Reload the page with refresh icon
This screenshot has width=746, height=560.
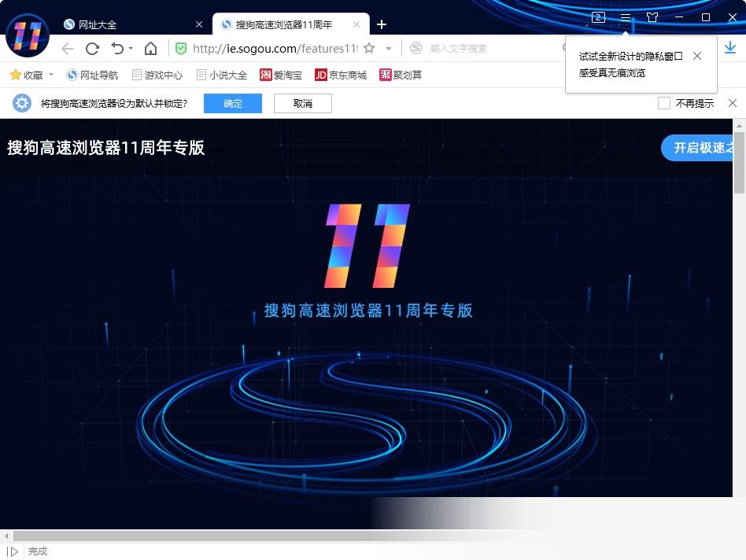click(x=92, y=49)
